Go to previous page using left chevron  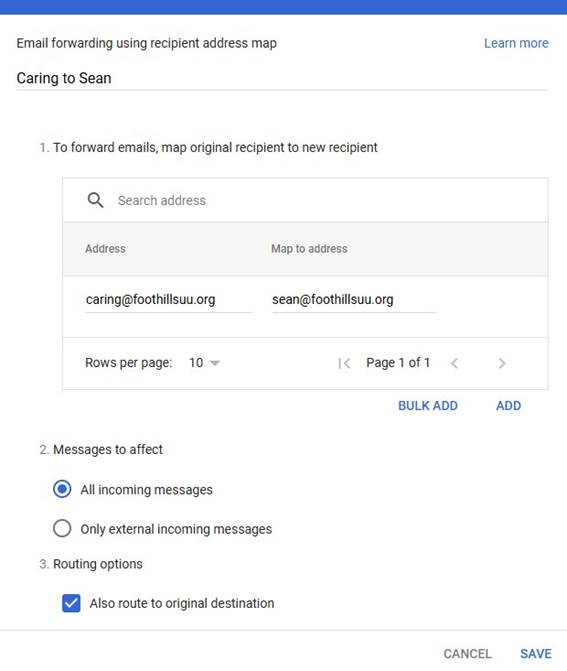[454, 363]
